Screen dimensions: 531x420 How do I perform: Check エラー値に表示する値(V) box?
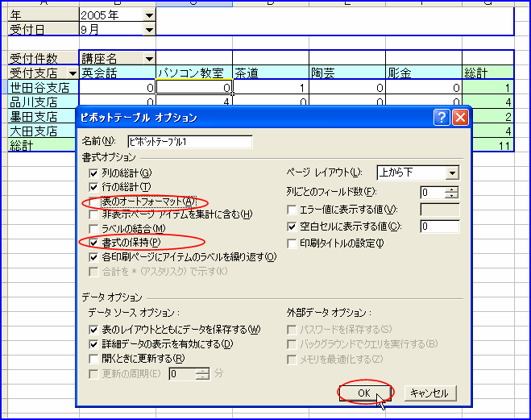pyautogui.click(x=292, y=210)
